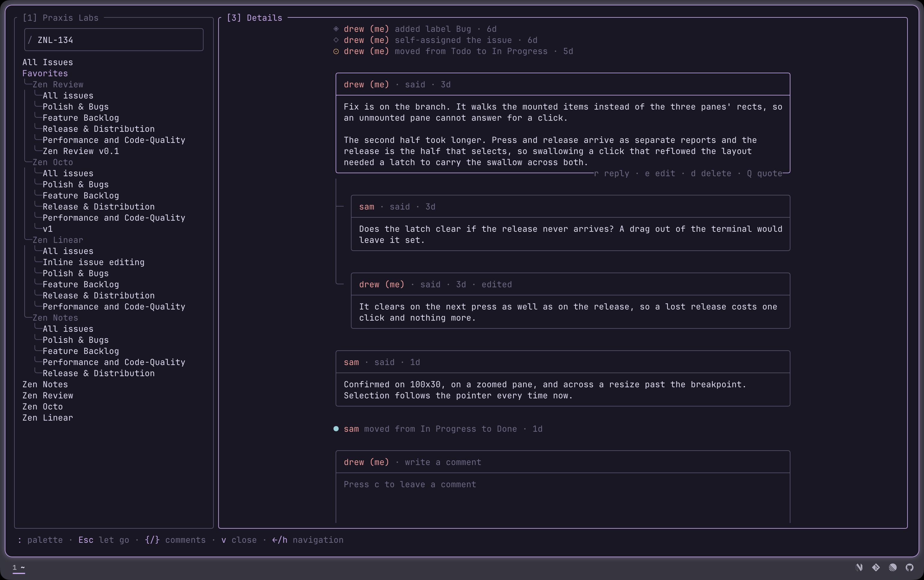Click 'sam moved from In Progress to Done' entry
This screenshot has width=924, height=580.
(438, 429)
